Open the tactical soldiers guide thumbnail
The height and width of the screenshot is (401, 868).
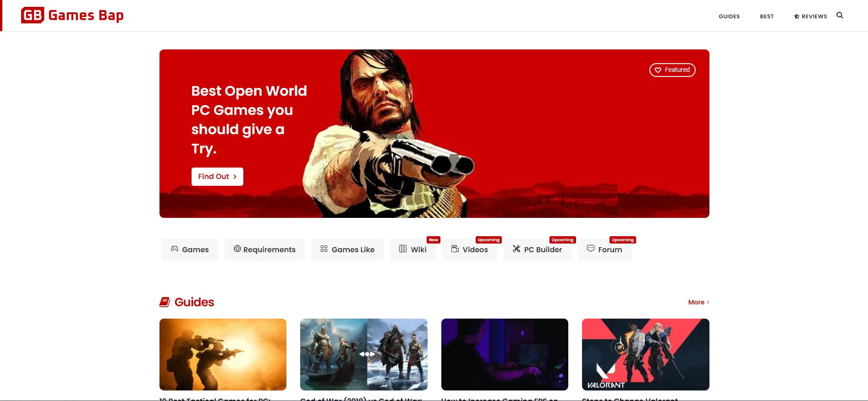pos(223,354)
